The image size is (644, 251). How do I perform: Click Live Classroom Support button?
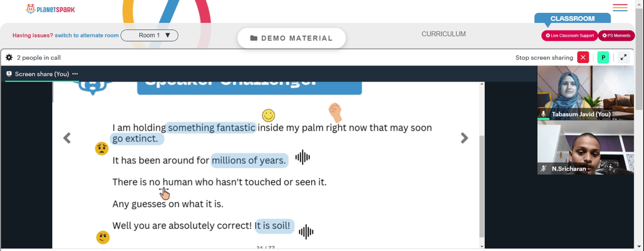[569, 35]
